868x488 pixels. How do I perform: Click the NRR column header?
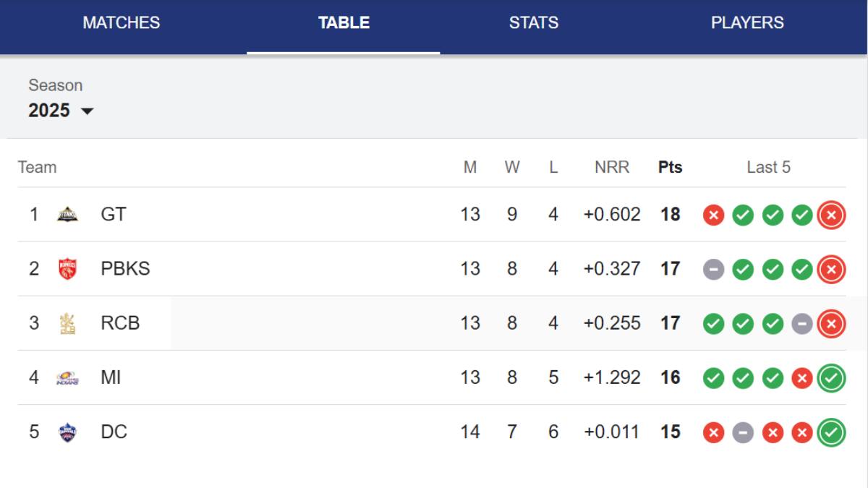click(612, 168)
